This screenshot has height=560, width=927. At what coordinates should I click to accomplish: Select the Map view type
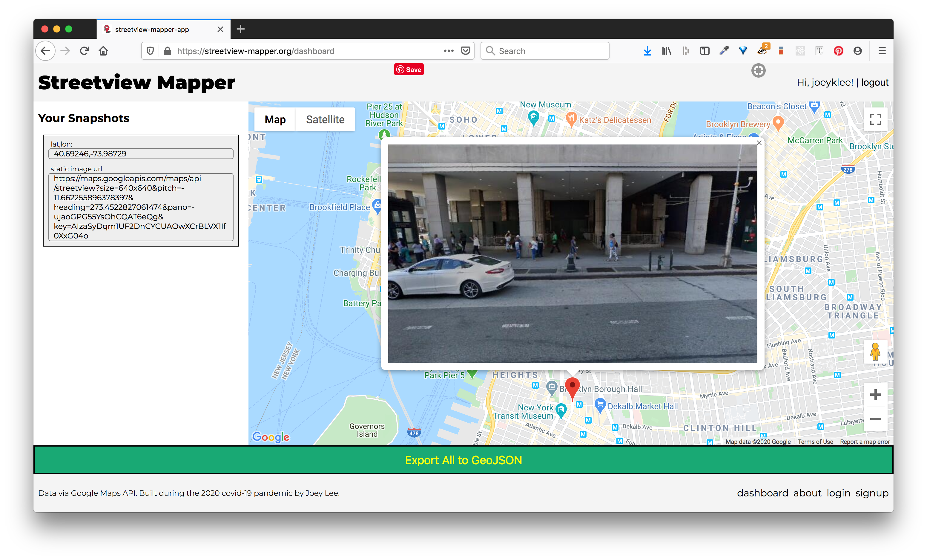(x=275, y=120)
